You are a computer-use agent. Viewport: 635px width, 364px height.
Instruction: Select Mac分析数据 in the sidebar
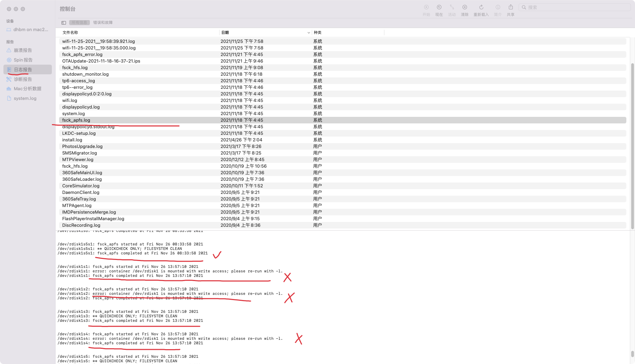[x=28, y=89]
